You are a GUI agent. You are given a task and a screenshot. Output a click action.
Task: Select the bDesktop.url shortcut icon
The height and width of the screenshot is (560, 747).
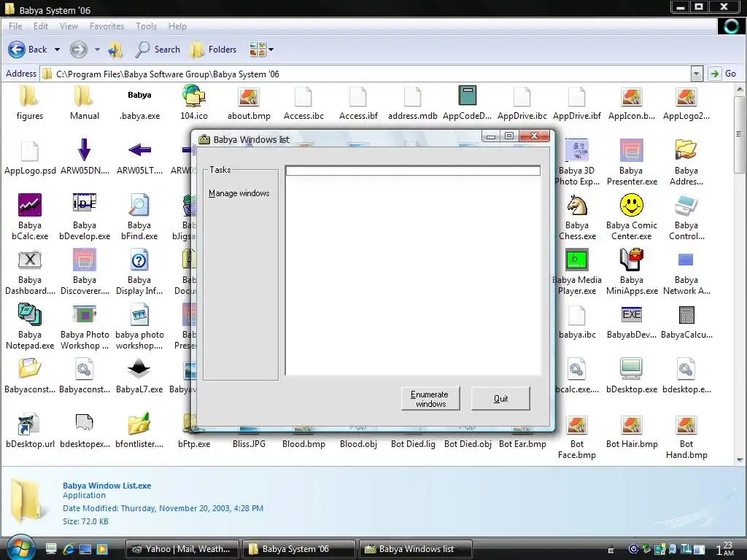coord(29,424)
